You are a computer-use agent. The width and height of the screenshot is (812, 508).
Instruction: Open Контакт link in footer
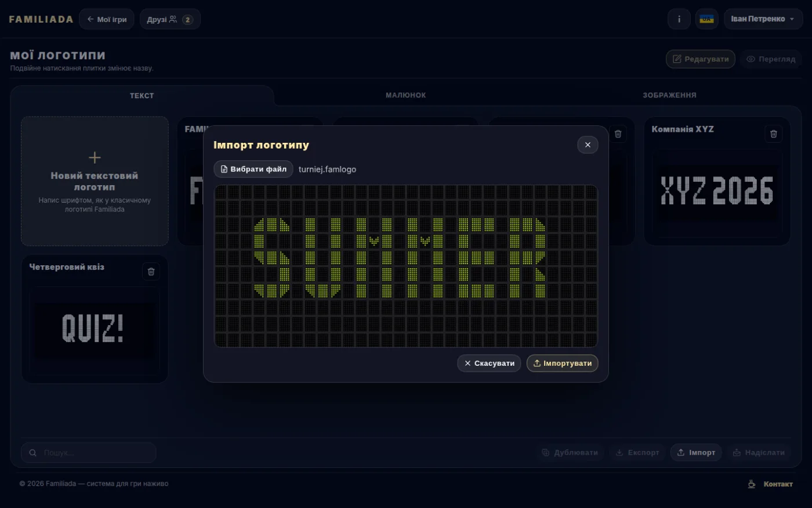(x=778, y=484)
